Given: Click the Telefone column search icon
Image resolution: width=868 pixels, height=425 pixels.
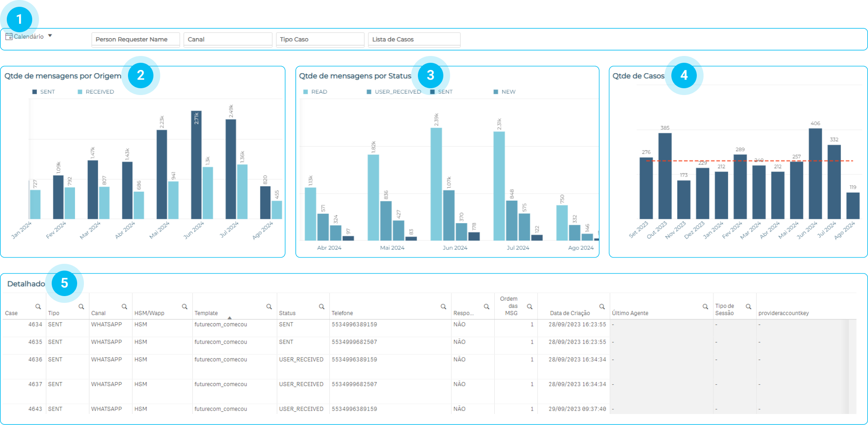Looking at the screenshot, I should (x=443, y=307).
